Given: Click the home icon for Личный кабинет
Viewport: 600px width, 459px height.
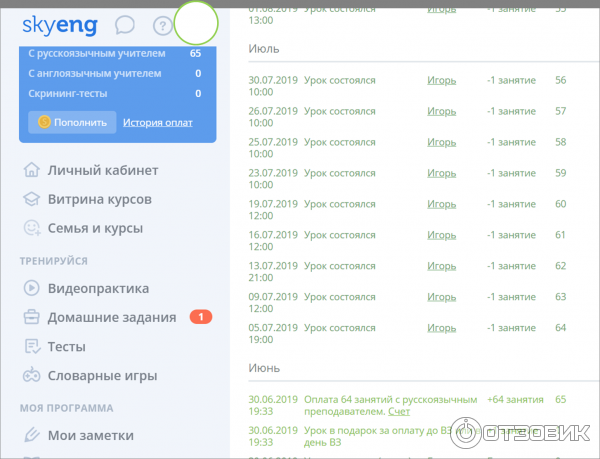Looking at the screenshot, I should click(x=32, y=169).
